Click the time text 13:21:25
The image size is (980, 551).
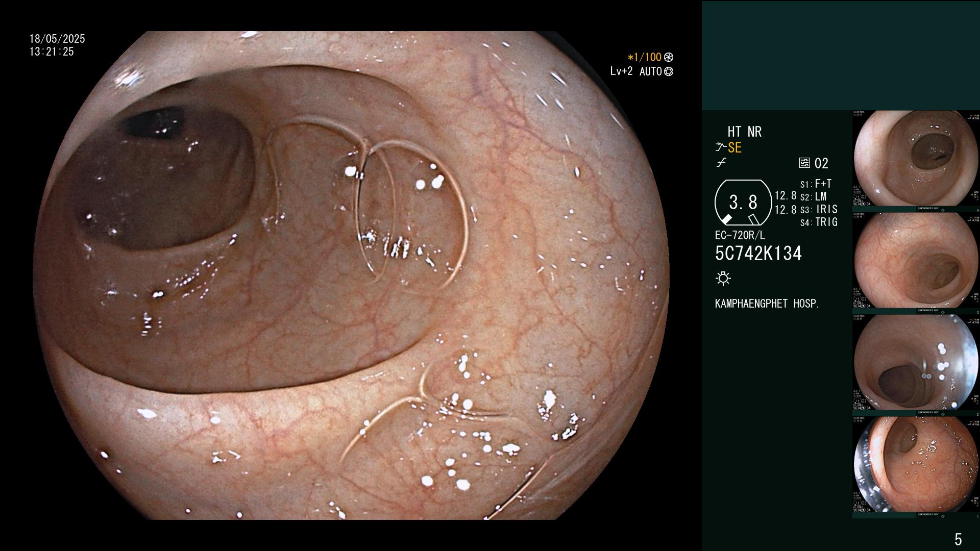[52, 52]
